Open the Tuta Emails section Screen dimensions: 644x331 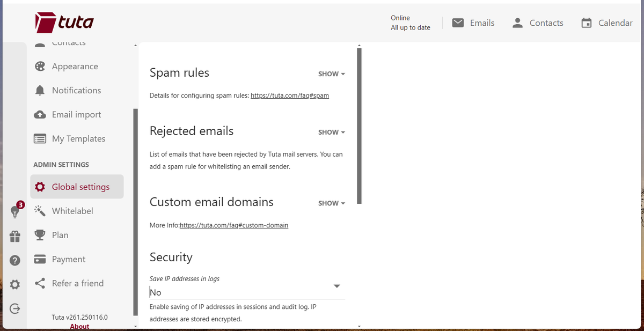tap(473, 23)
